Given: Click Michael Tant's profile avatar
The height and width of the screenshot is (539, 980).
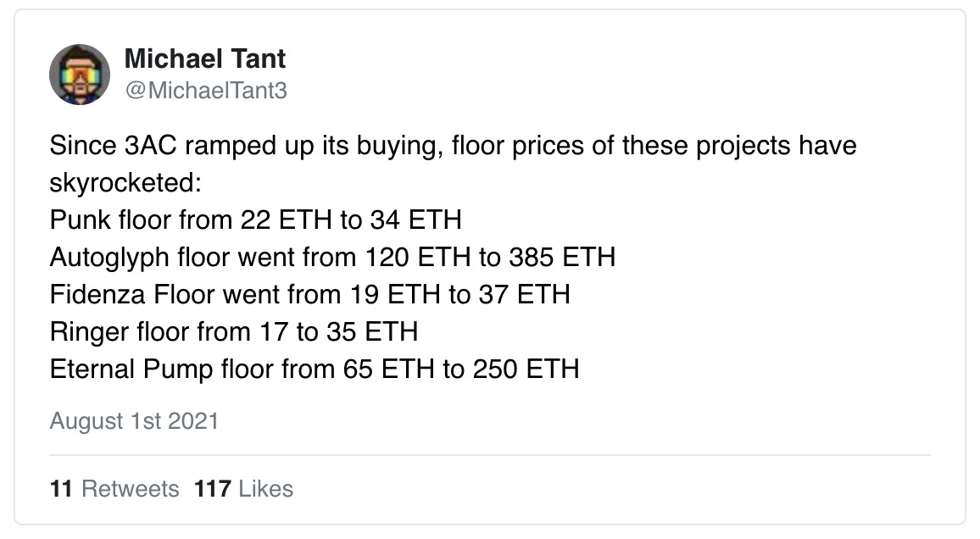Looking at the screenshot, I should click(80, 75).
